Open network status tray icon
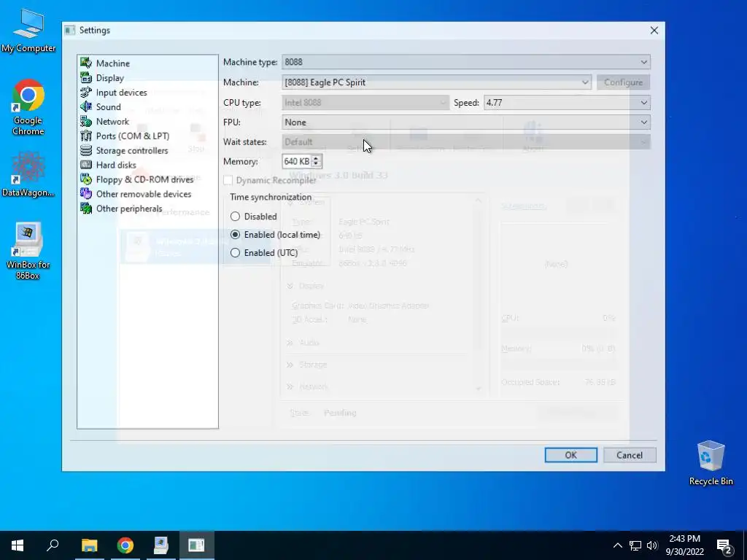This screenshot has width=747, height=560. coord(635,545)
